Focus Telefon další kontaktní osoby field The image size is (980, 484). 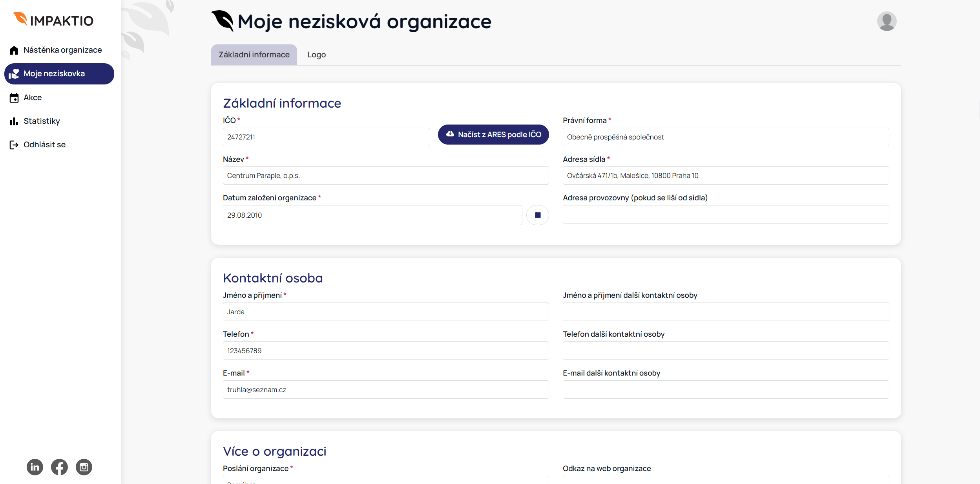coord(725,351)
